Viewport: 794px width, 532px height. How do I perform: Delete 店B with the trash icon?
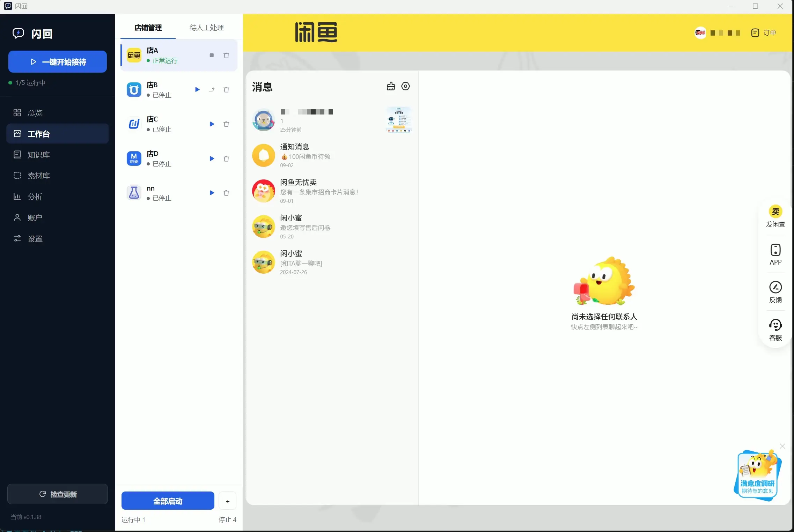click(x=226, y=90)
